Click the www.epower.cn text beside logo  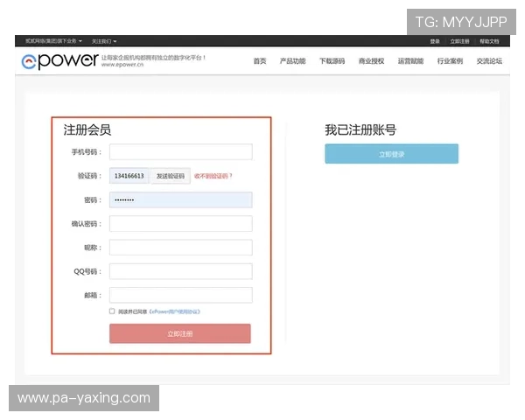pyautogui.click(x=122, y=65)
